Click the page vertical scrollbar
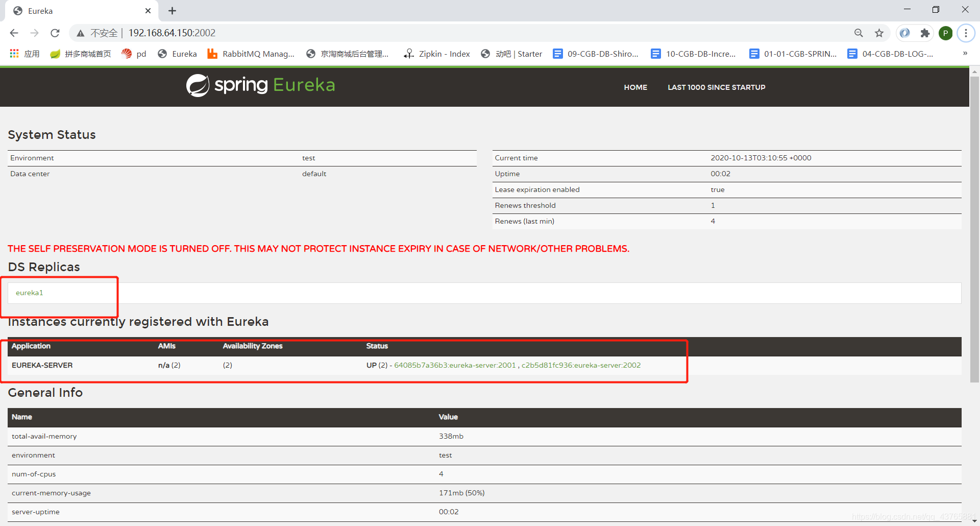 pos(974,230)
